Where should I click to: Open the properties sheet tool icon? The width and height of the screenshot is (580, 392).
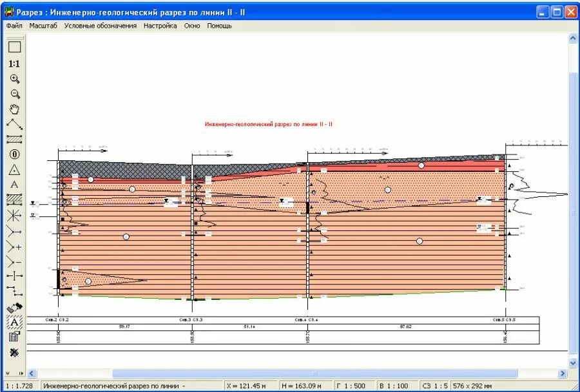14,337
